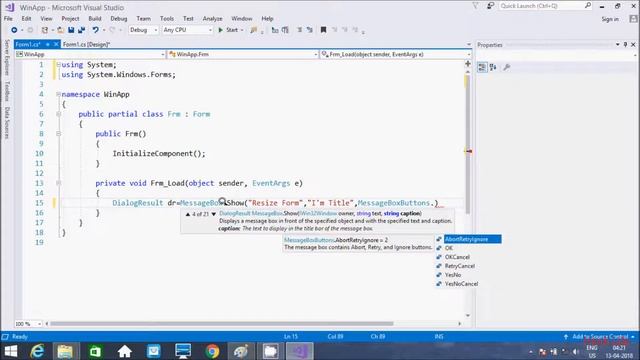This screenshot has height=360, width=640.
Task: Click the horizontal scrollbar of the editor
Action: [x=222, y=324]
